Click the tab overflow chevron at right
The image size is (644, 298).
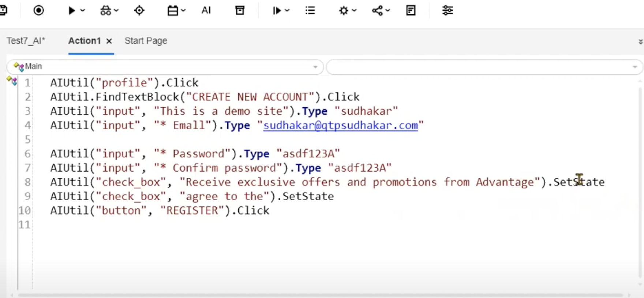[640, 41]
